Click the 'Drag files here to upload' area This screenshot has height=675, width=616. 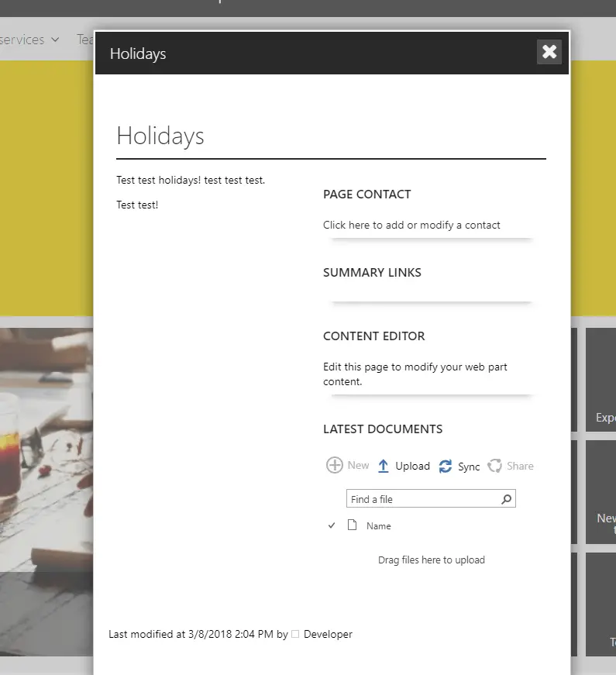click(431, 560)
